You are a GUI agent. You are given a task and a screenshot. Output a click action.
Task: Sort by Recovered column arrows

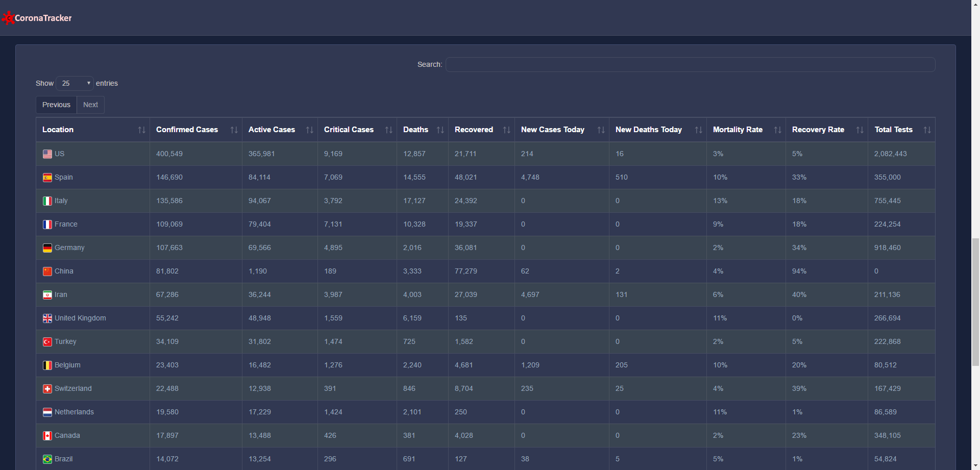coord(507,130)
